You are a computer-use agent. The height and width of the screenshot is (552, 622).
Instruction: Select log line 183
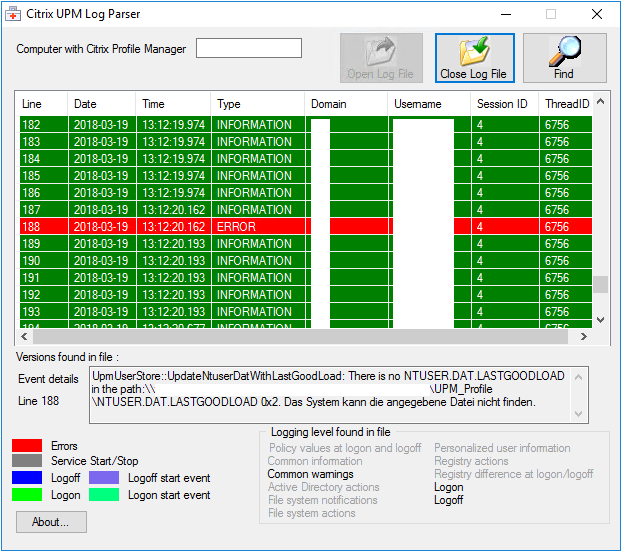[306, 142]
